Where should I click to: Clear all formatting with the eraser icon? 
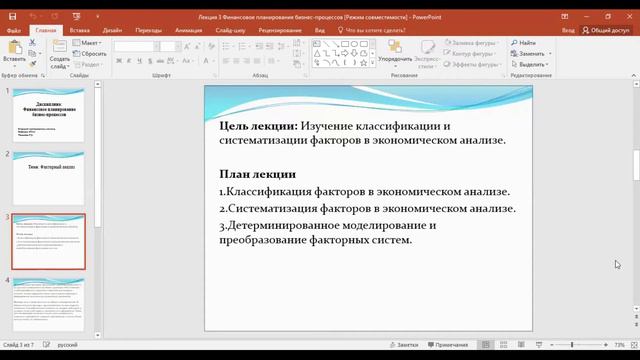click(x=211, y=47)
